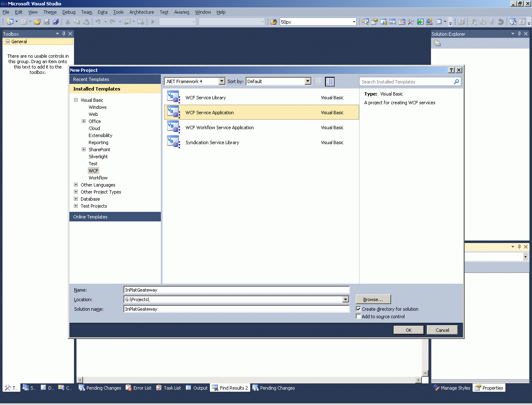Image resolution: width=532 pixels, height=405 pixels.
Task: Click the Copy toolbar icon
Action: coord(77,22)
